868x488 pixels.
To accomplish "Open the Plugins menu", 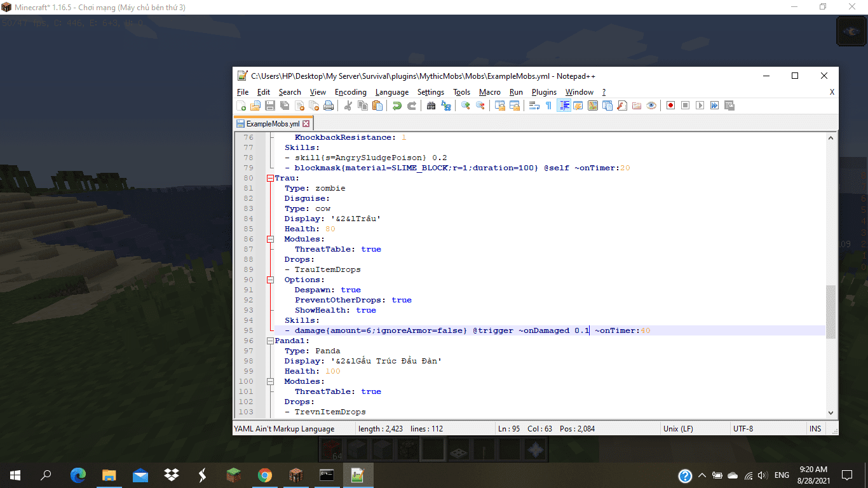I will pyautogui.click(x=544, y=92).
